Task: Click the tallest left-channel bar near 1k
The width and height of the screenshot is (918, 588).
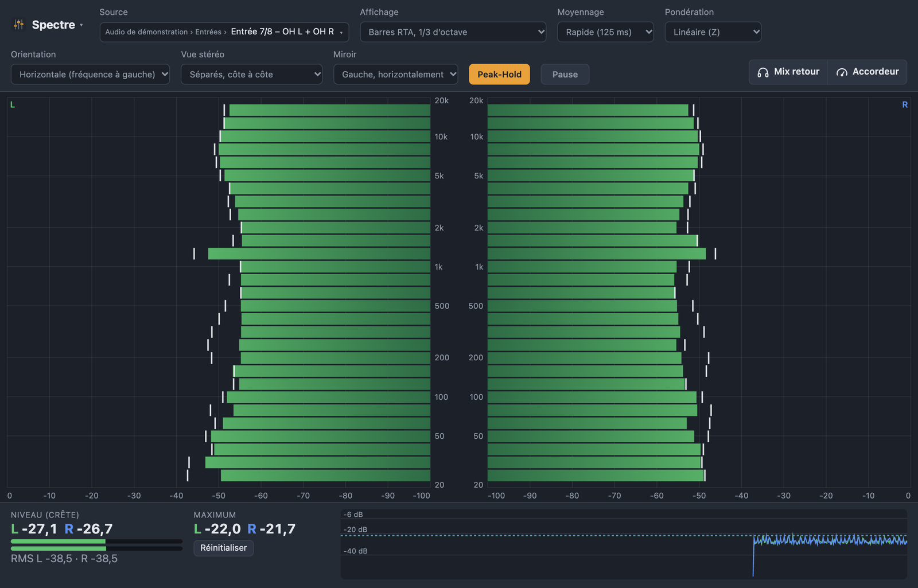Action: [x=319, y=254]
